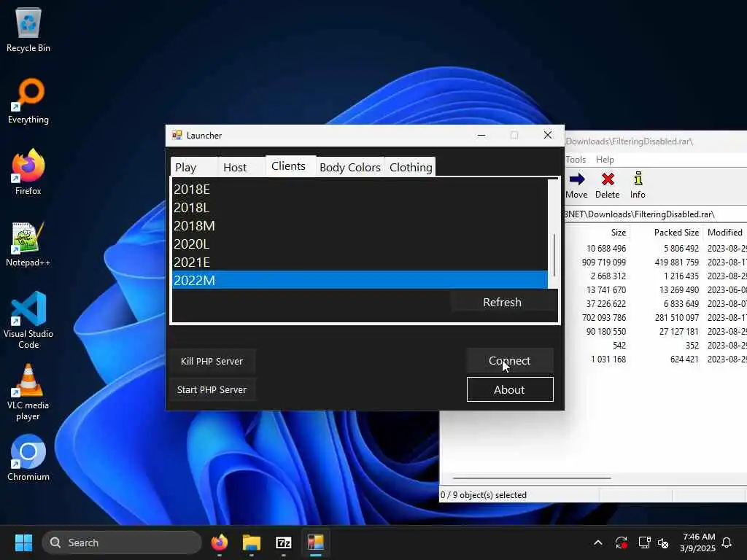Click the Move icon in 7-Zip toolbar

[x=576, y=185]
